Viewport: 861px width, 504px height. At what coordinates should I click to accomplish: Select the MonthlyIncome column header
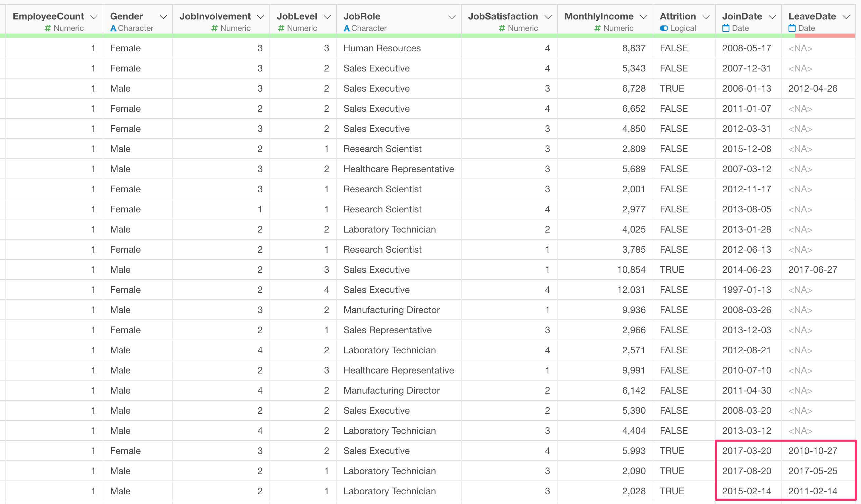click(599, 16)
